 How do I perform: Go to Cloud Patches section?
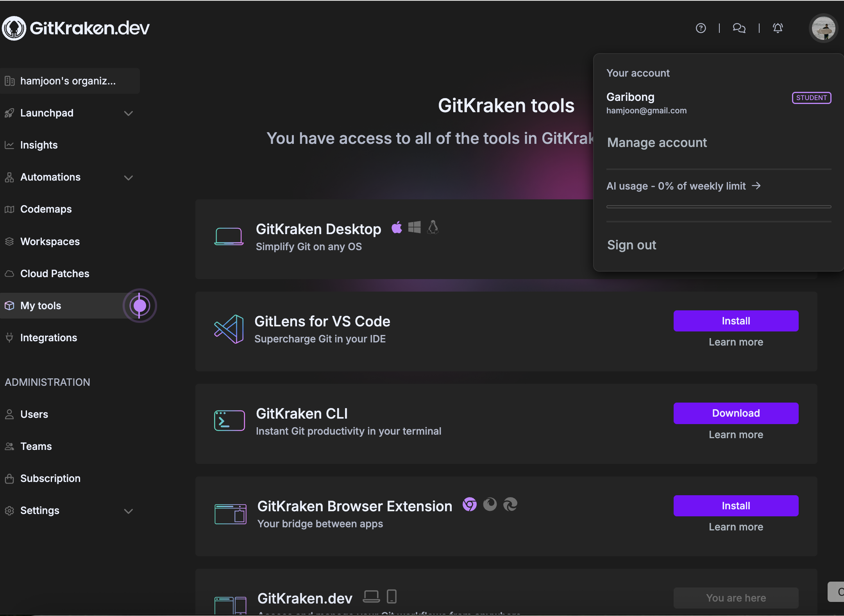click(55, 274)
